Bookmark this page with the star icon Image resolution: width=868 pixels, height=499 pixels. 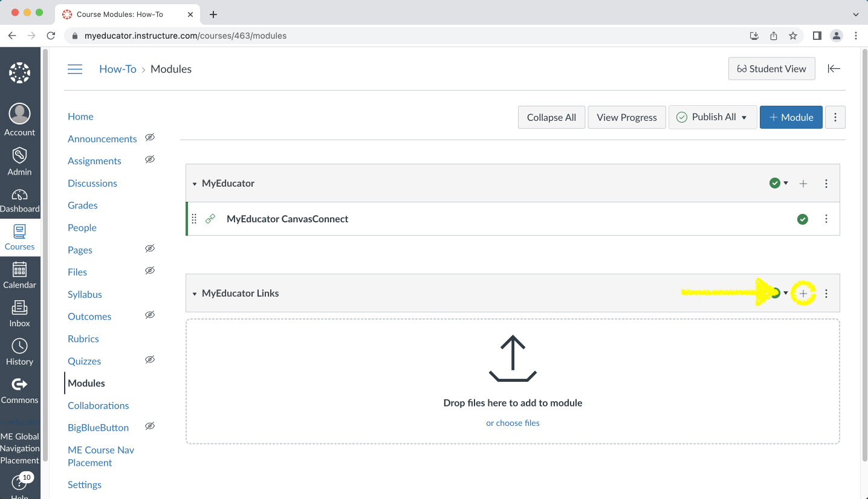click(x=793, y=36)
